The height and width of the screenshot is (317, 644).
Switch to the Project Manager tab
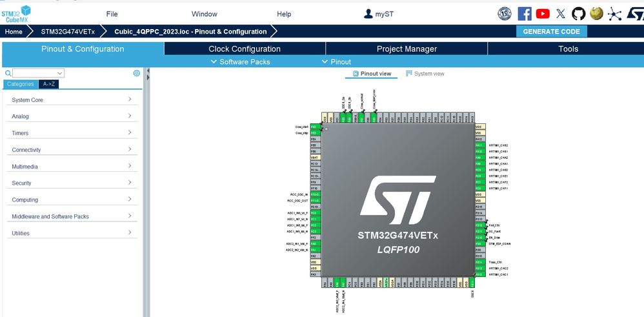click(407, 48)
